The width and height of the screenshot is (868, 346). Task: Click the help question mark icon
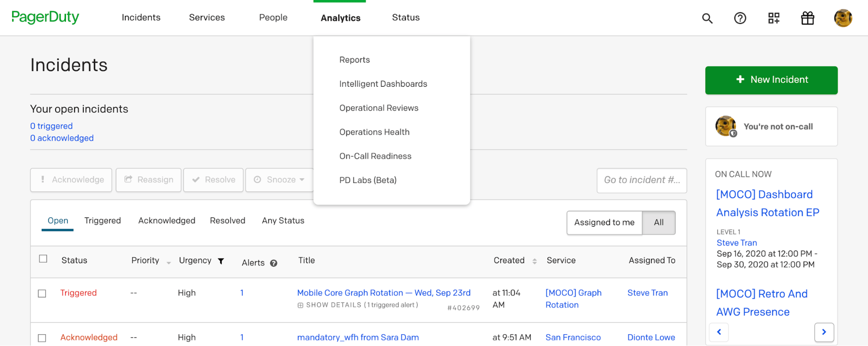pyautogui.click(x=740, y=18)
